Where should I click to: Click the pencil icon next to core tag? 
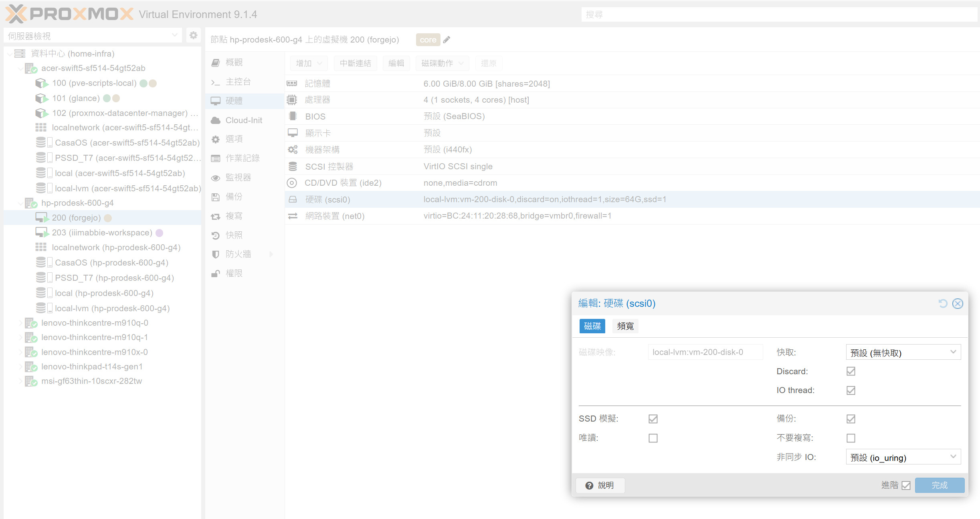447,40
